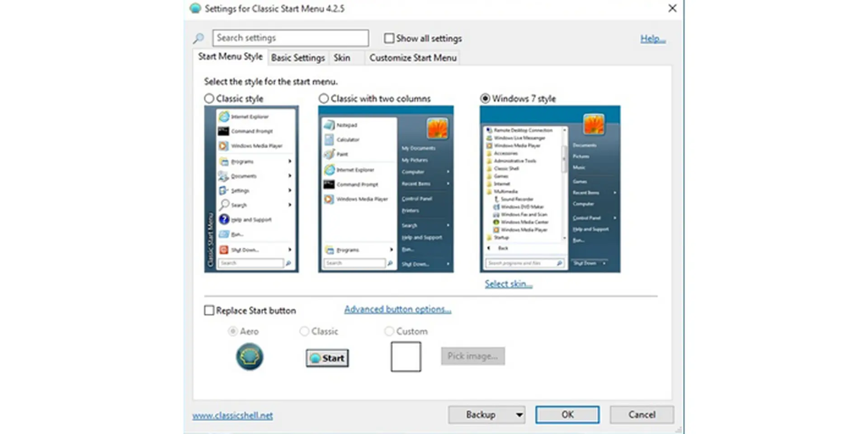Screen dimensions: 868x434
Task: Click the empty Custom button image box
Action: coord(406,357)
